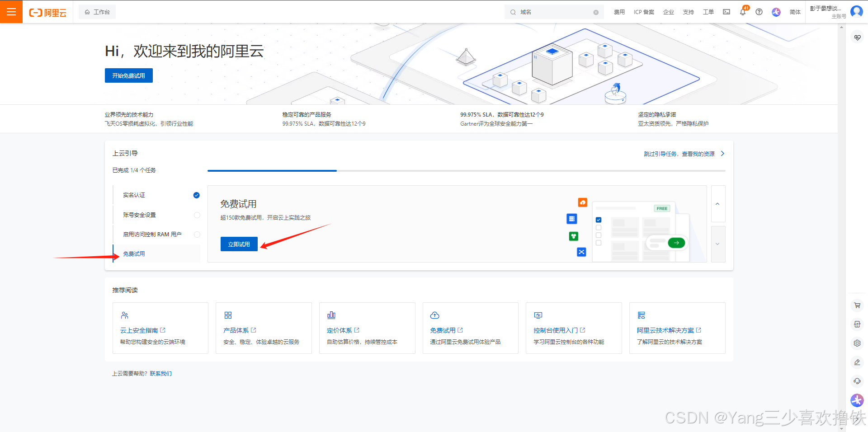
Task: Click the 控制台使用入门 monitor icon
Action: [x=538, y=315]
